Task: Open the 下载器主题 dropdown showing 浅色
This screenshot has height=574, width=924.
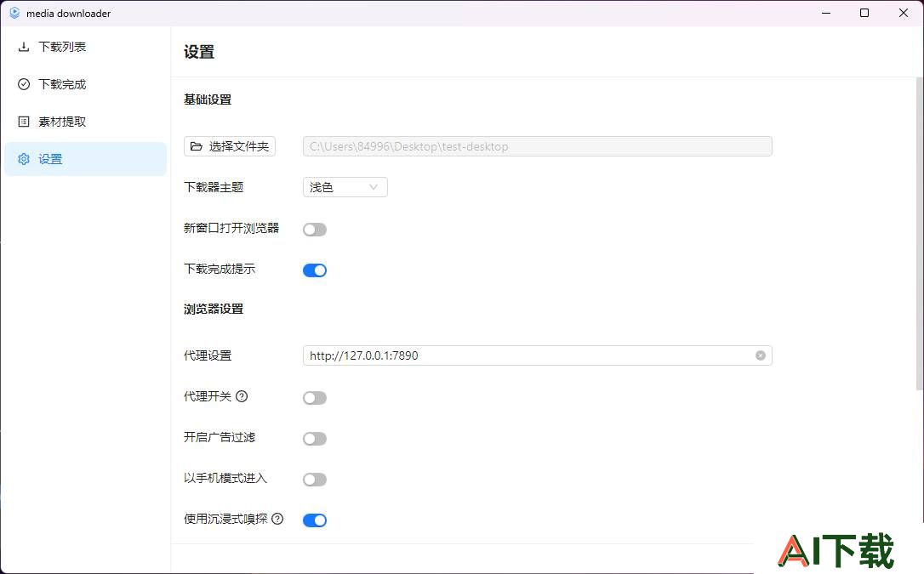Action: click(x=345, y=187)
